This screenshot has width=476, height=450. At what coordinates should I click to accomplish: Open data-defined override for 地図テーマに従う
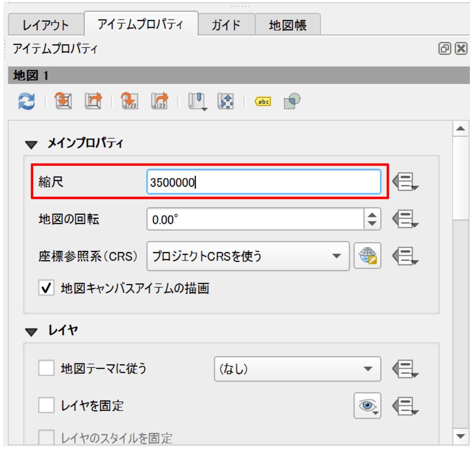[405, 369]
